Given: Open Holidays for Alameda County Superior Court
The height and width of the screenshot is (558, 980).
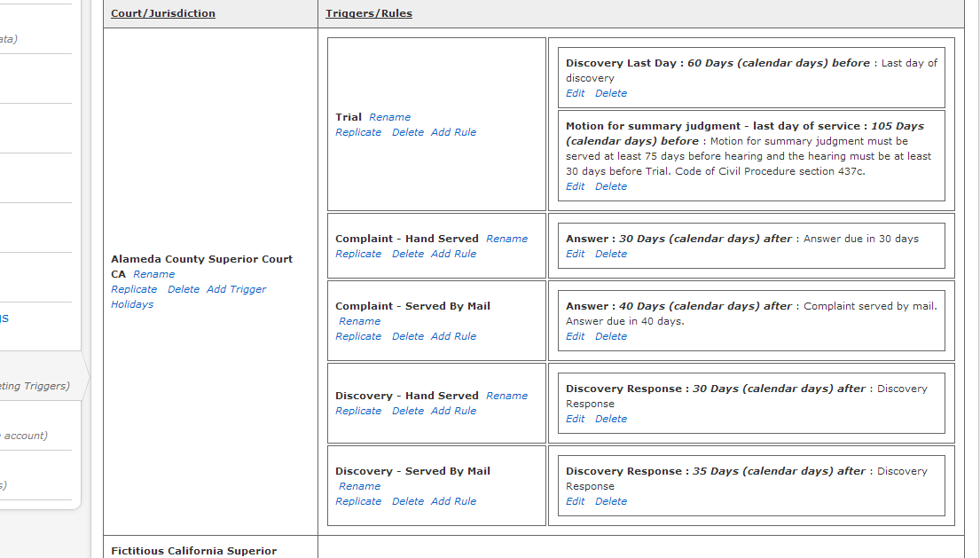Looking at the screenshot, I should 132,304.
